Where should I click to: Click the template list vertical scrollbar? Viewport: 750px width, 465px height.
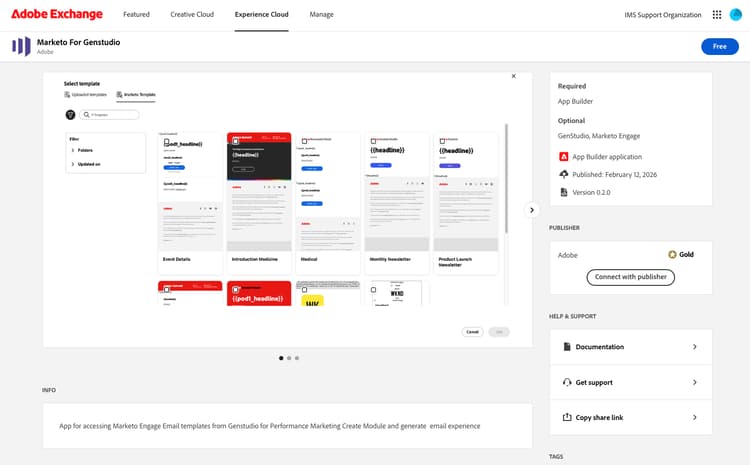(507, 178)
